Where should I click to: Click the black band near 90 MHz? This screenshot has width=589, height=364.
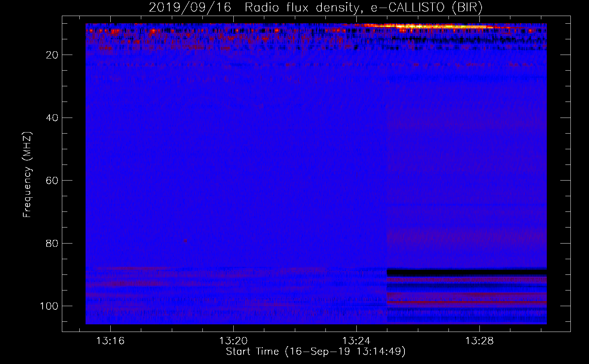pyautogui.click(x=467, y=272)
